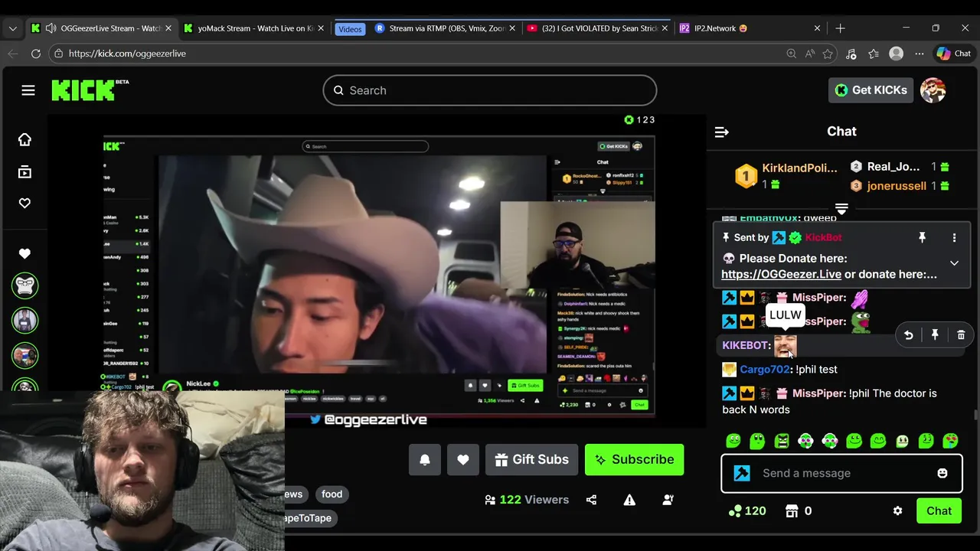Open a new browser tab
This screenshot has height=551, width=980.
coord(840,28)
